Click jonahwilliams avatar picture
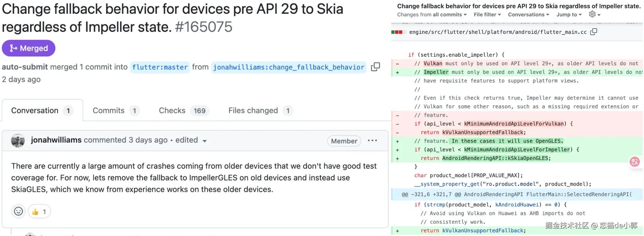This screenshot has width=644, height=236. click(x=18, y=141)
